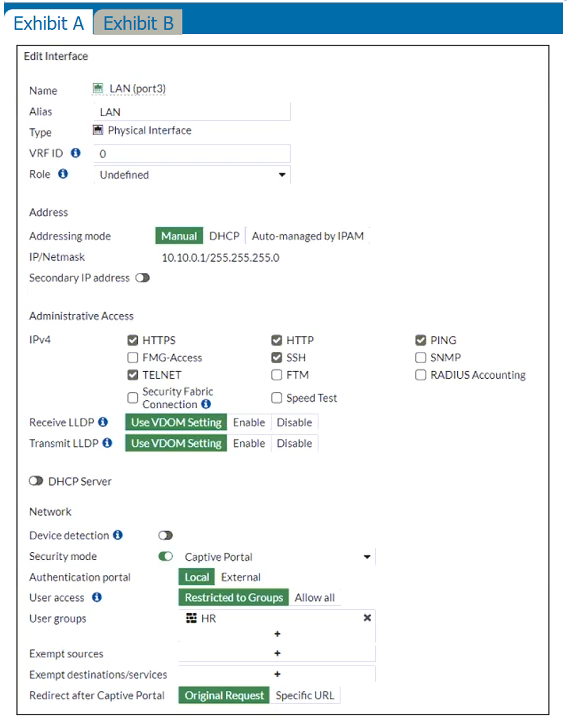Viewport: 567px width, 722px height.
Task: Click the VRF ID info icon
Action: coord(76,153)
